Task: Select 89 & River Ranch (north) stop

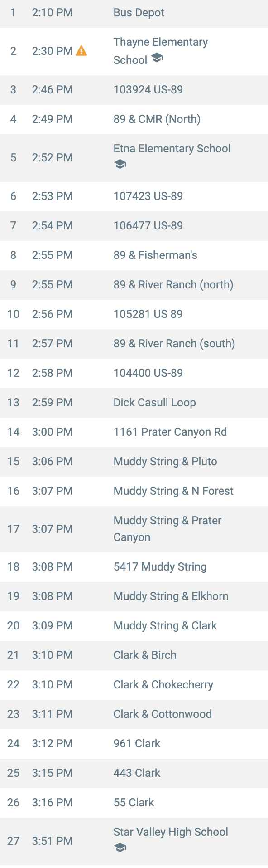Action: coord(134,285)
